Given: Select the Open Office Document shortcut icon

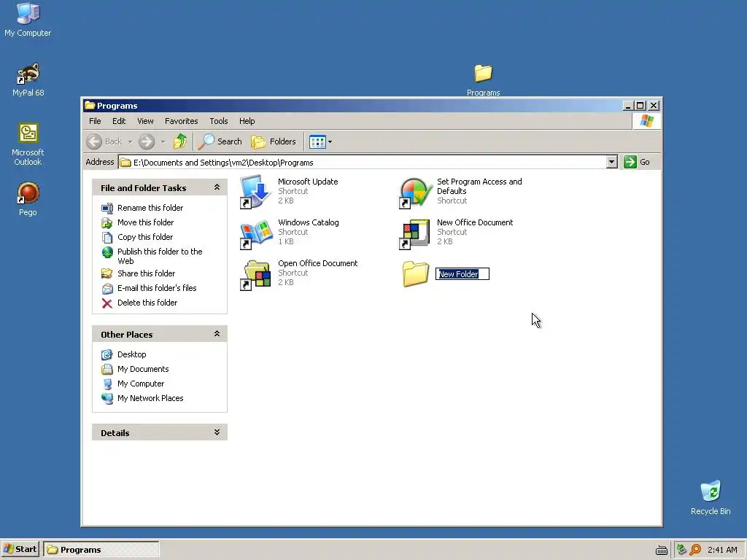Looking at the screenshot, I should pos(256,275).
